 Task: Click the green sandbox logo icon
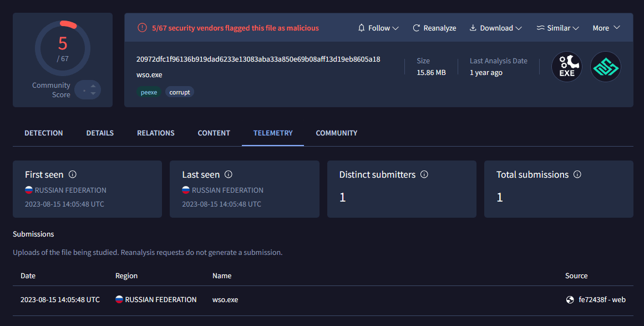(605, 67)
